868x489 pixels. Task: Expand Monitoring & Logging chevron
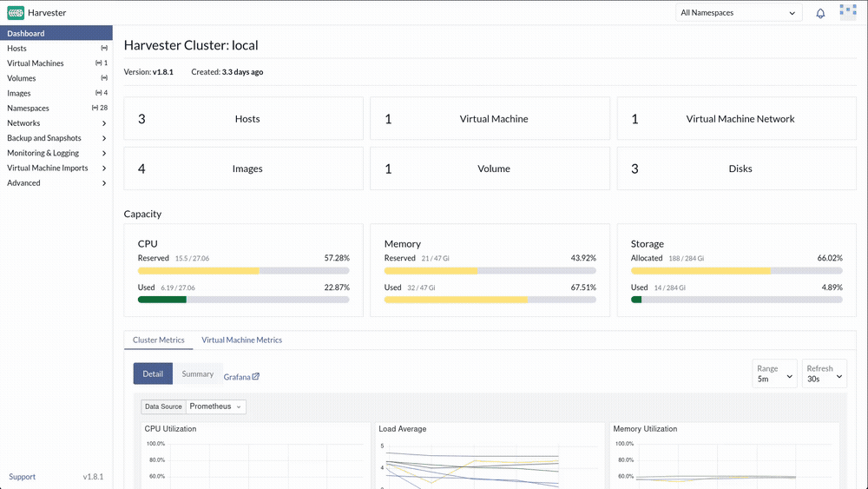pyautogui.click(x=104, y=154)
